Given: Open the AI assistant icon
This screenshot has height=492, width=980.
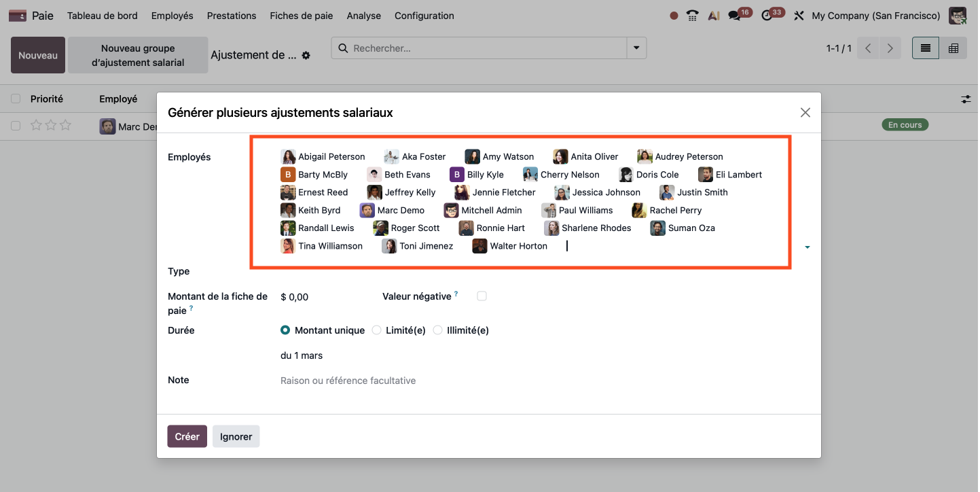Looking at the screenshot, I should coord(713,16).
